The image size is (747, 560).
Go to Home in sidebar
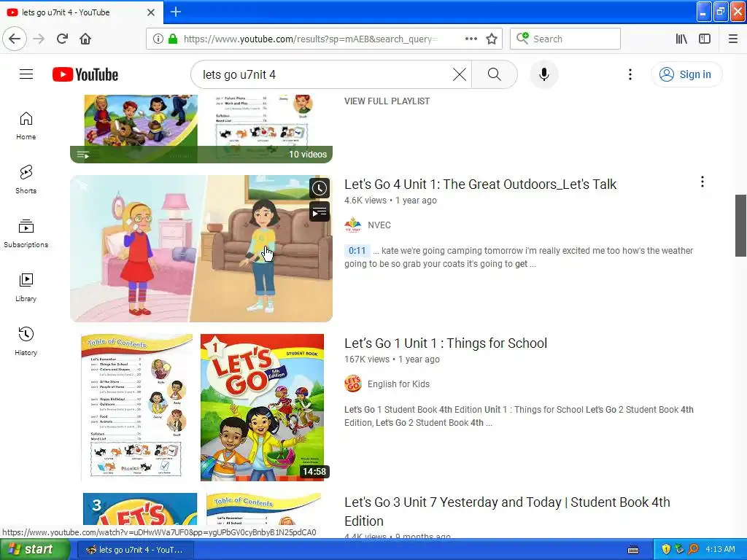pos(26,126)
